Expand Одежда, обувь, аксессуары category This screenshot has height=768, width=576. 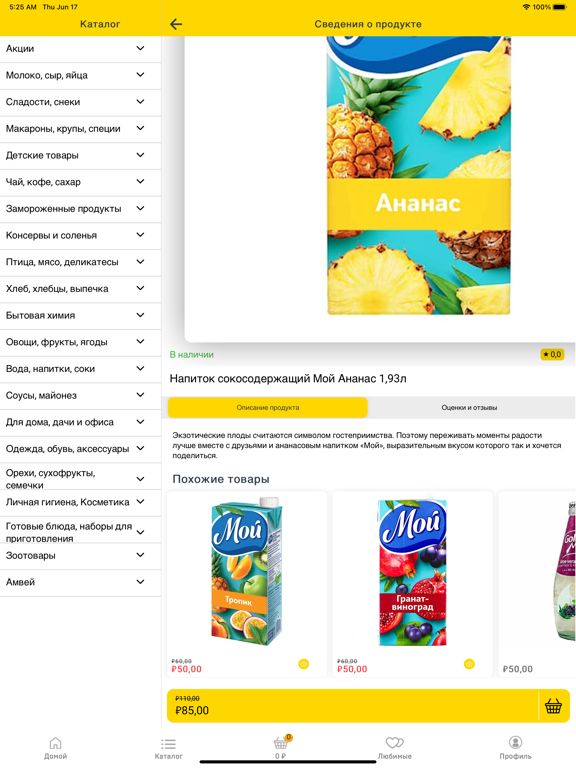80,449
